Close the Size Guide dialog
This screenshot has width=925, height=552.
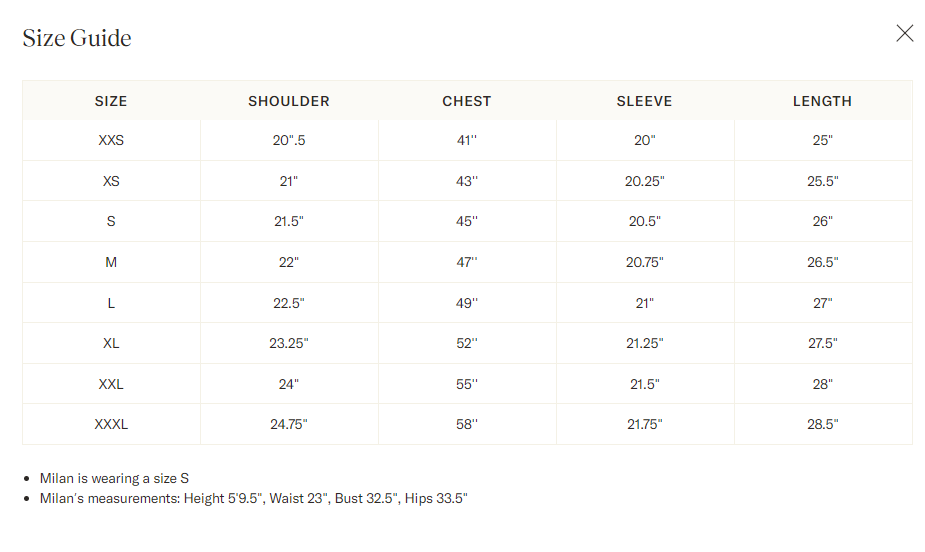click(x=904, y=33)
